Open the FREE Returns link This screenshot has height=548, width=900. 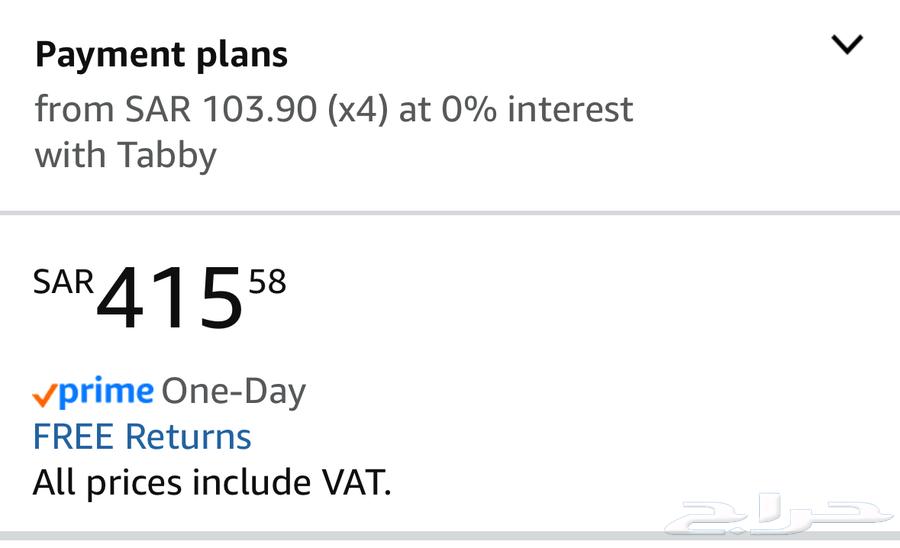point(142,437)
